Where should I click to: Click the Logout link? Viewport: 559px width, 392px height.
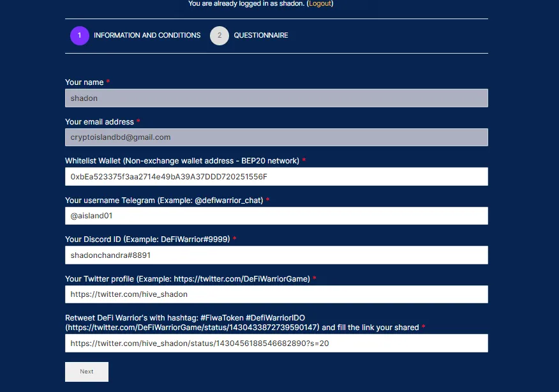point(320,4)
